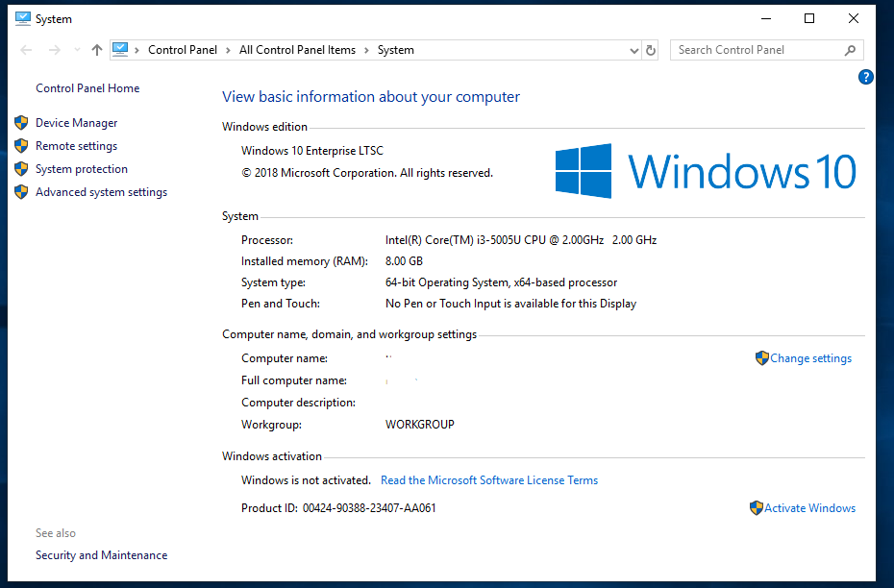Click the shield icon beside Remote settings

coord(21,146)
